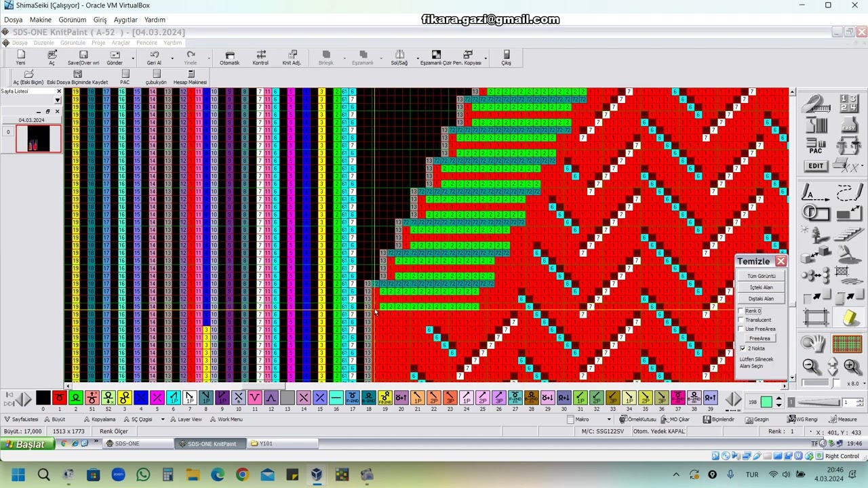This screenshot has width=868, height=488.
Task: Select the line drawing tool
Action: [x=814, y=193]
